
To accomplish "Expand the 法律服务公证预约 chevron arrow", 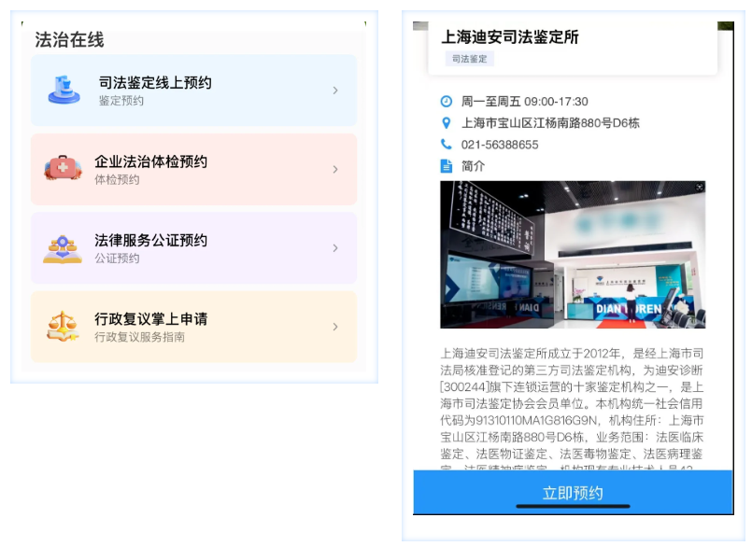I will pos(335,248).
